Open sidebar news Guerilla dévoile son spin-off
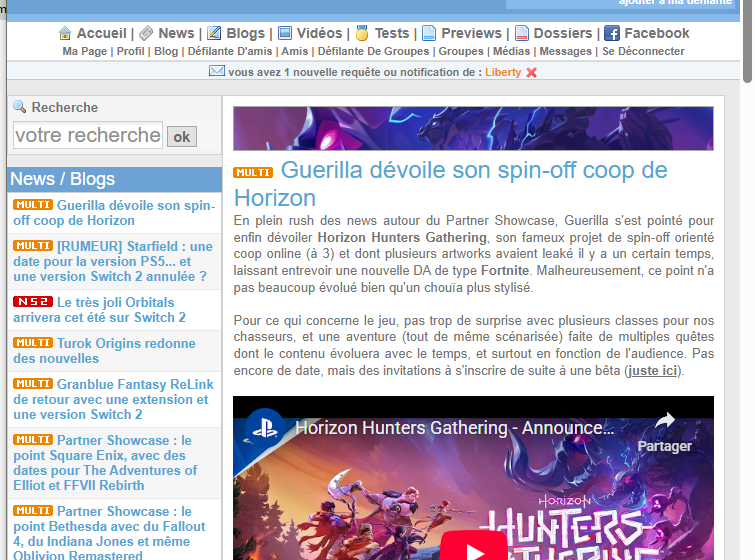The image size is (755, 560). (x=115, y=213)
